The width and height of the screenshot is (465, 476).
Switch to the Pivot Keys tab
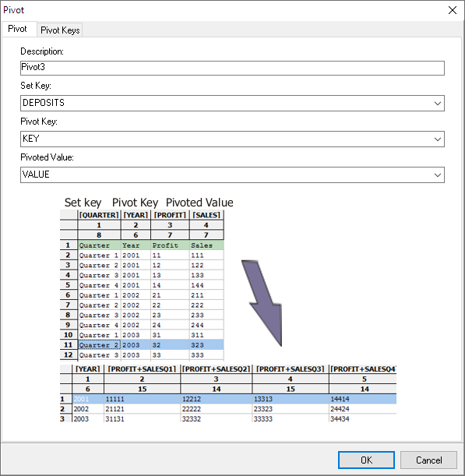tap(60, 30)
